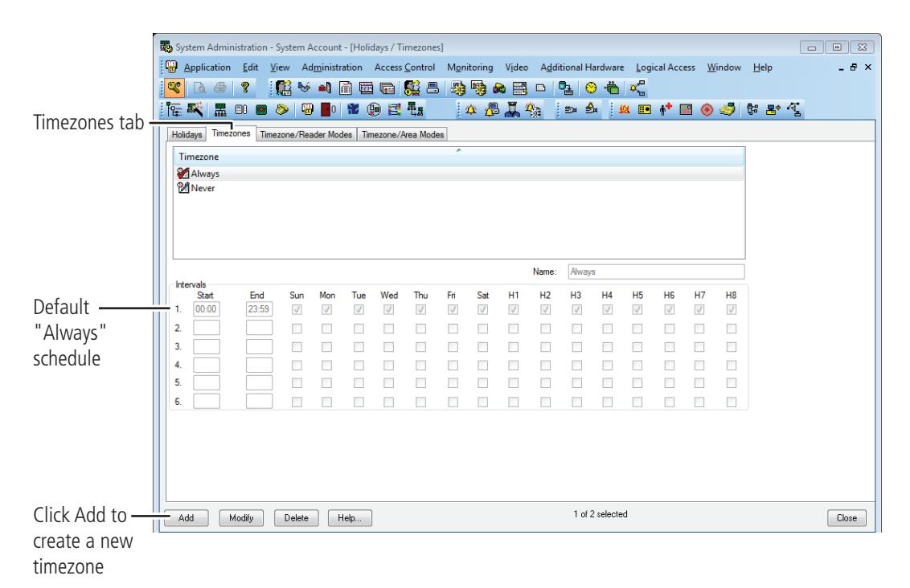Click the handshake visits toolbar icon
Viewport: 910px width, 588px height.
coord(305,88)
